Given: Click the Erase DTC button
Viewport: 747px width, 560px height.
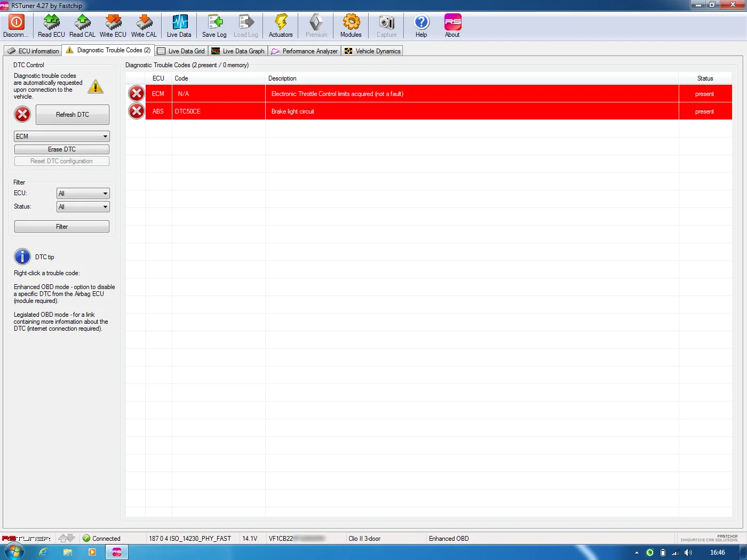Looking at the screenshot, I should (62, 149).
